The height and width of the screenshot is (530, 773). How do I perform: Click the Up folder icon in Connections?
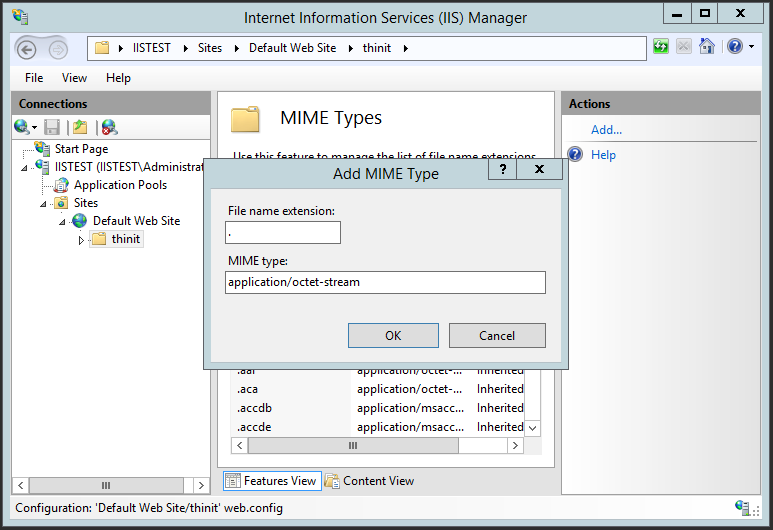click(80, 127)
